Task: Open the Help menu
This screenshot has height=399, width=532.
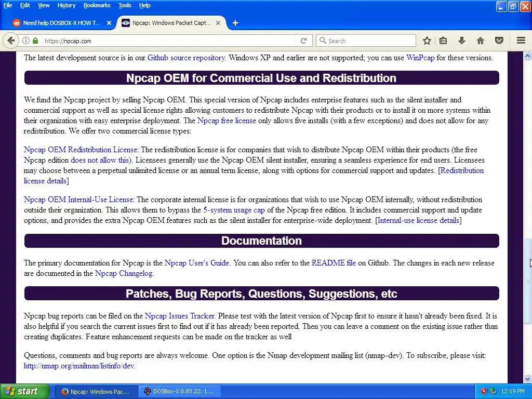Action: (144, 5)
